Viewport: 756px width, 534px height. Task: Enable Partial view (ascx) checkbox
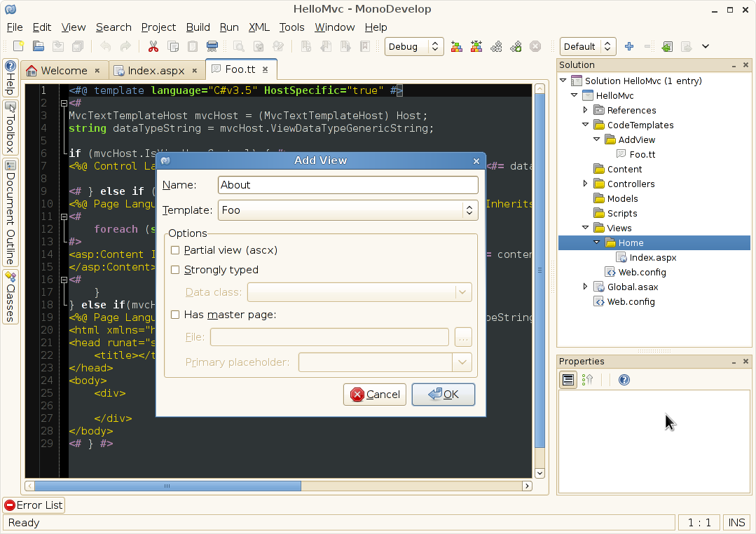(x=175, y=250)
